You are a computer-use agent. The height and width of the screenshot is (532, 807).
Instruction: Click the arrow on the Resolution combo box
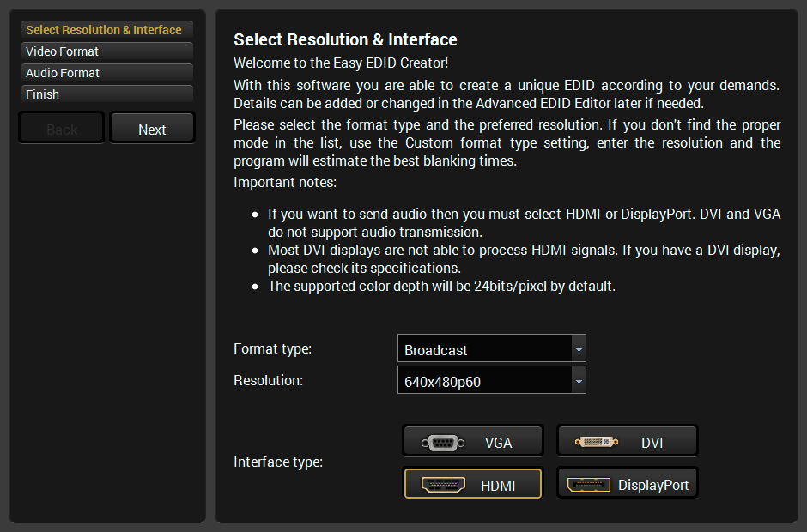(x=579, y=381)
